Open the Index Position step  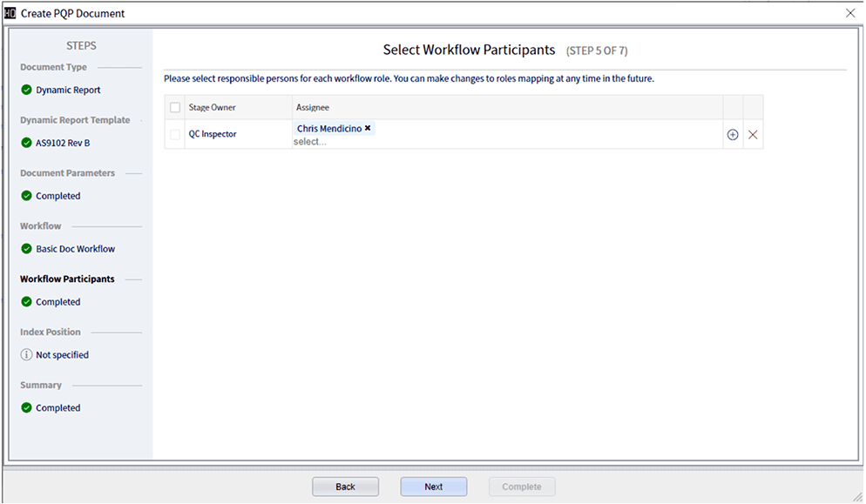point(51,333)
